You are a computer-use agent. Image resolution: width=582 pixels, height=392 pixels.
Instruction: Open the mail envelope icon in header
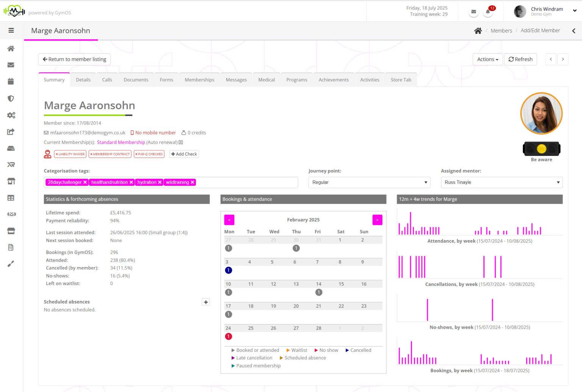point(474,12)
